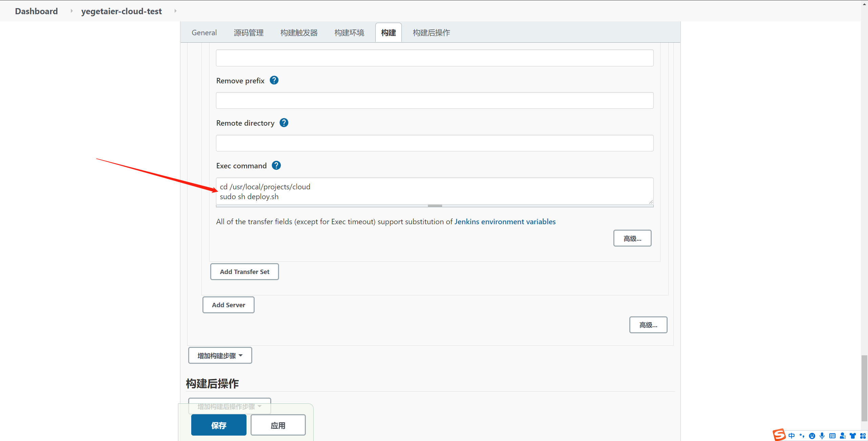Open the Sogou emoji panel
The height and width of the screenshot is (441, 868).
tap(812, 436)
